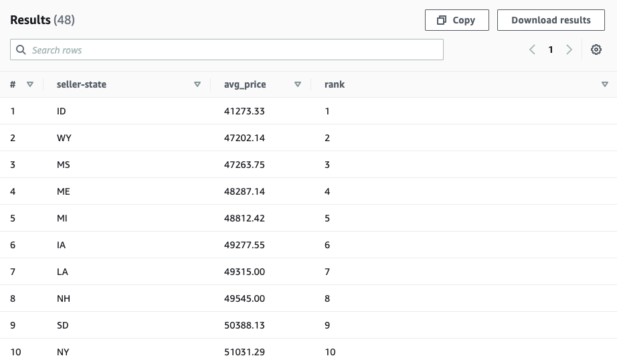Go to previous results page arrow

pos(532,50)
